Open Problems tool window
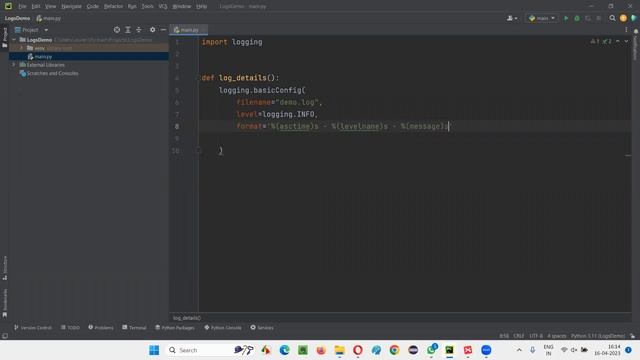 click(101, 327)
